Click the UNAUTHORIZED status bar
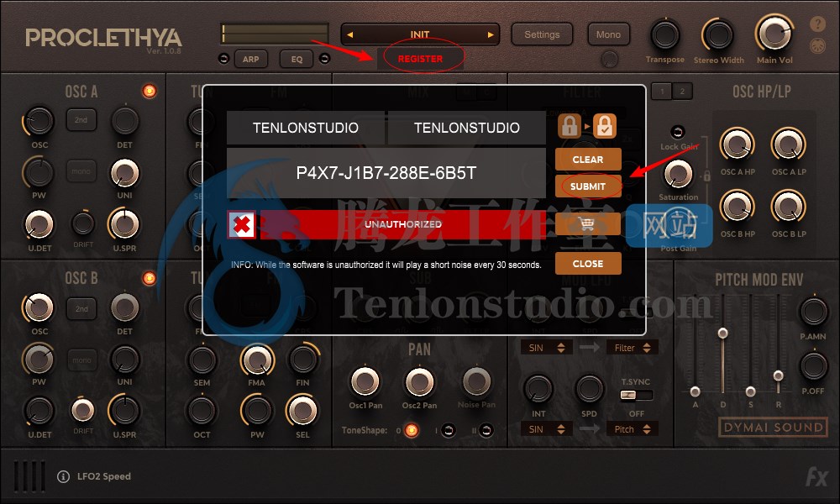 (403, 224)
